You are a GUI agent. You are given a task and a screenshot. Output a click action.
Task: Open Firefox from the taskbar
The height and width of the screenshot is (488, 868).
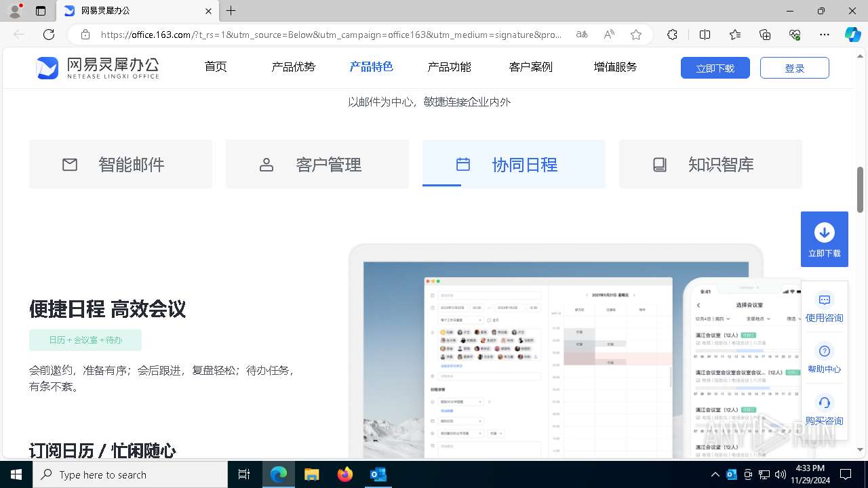click(x=345, y=474)
